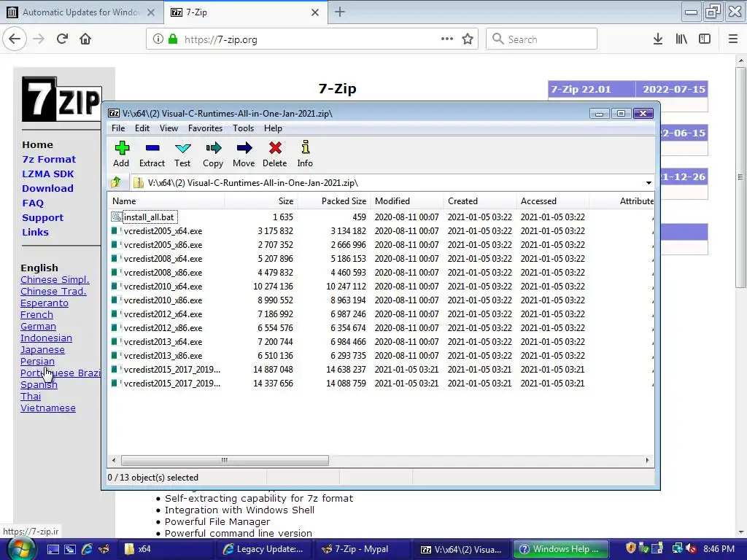Open the FAQ link

pyautogui.click(x=33, y=203)
